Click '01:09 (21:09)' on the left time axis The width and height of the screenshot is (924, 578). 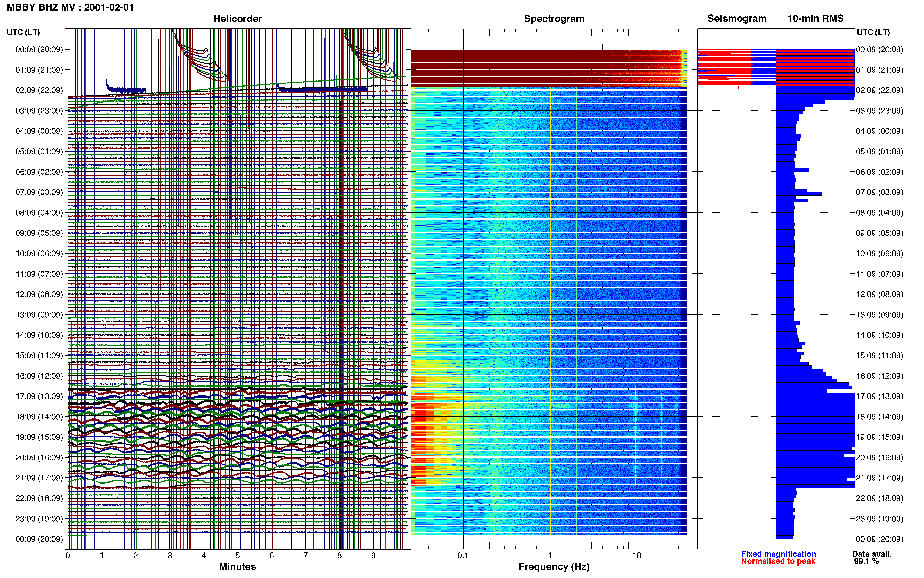39,70
